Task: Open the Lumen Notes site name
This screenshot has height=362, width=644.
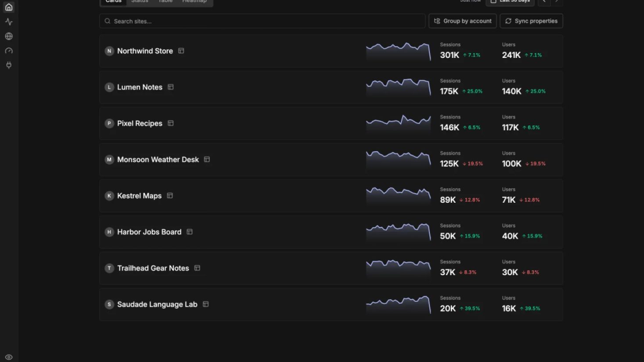Action: click(x=140, y=87)
